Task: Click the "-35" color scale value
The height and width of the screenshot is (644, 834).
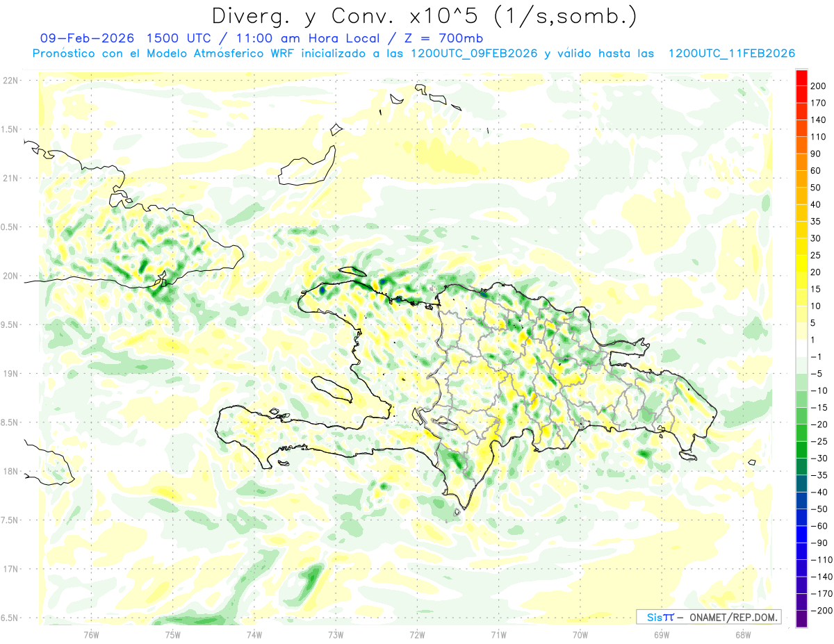Action: pos(818,475)
